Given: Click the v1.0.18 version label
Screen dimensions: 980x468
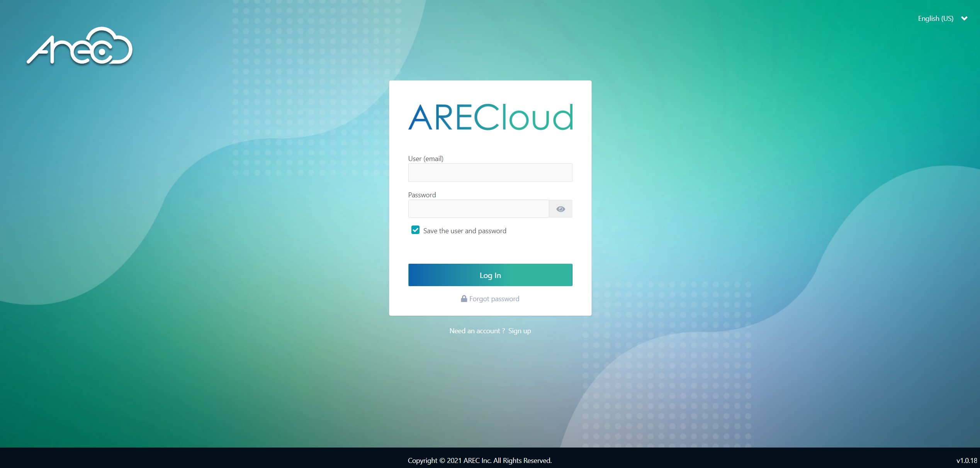Looking at the screenshot, I should [966, 461].
